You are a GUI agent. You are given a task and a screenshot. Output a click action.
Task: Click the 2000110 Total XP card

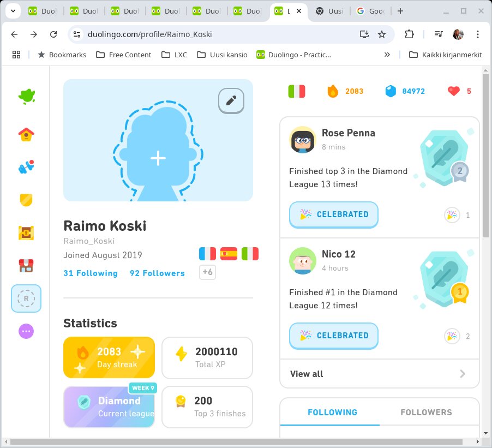pyautogui.click(x=207, y=357)
